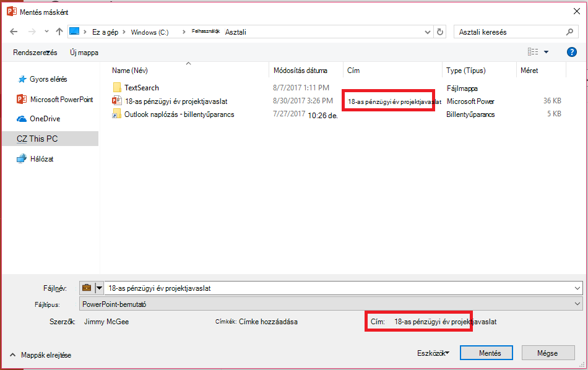Click the PowerPoint file icon in list

117,100
